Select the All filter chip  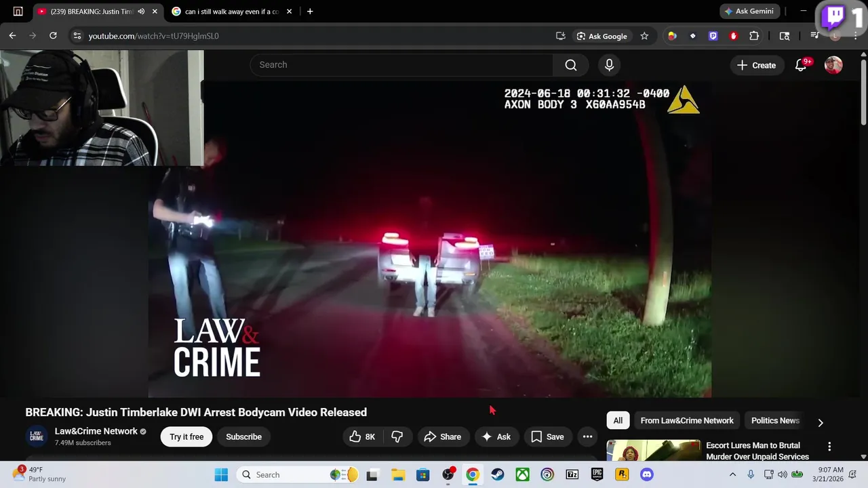click(x=618, y=421)
